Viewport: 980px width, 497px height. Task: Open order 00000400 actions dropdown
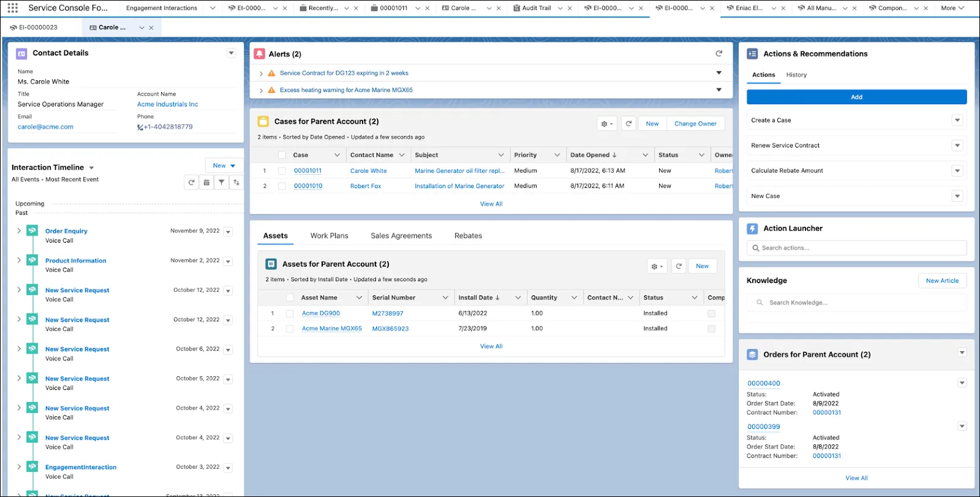962,383
